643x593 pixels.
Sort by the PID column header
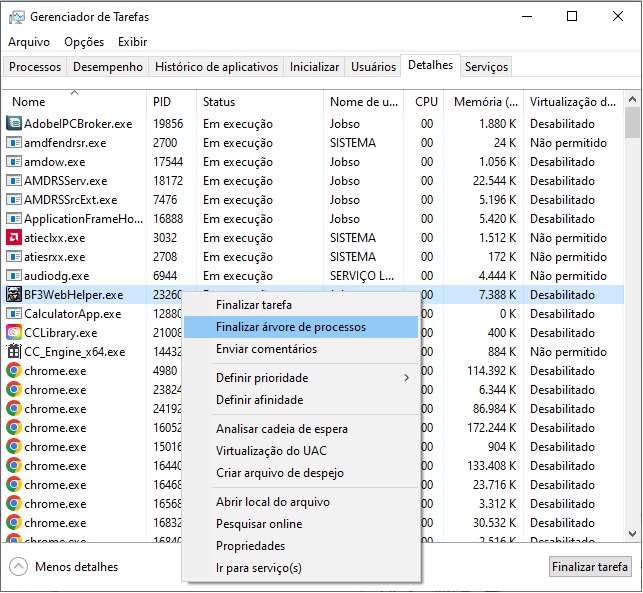coord(171,102)
